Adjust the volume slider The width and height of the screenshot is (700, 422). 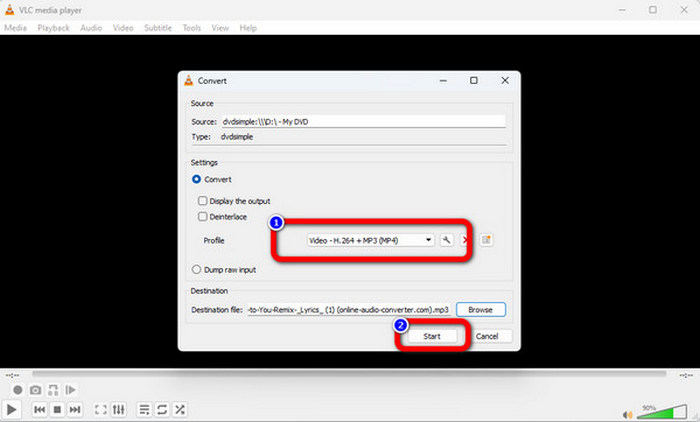pyautogui.click(x=662, y=412)
